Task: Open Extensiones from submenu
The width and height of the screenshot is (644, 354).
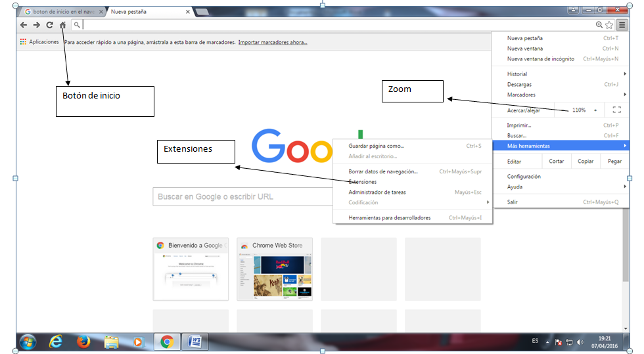Action: (x=413, y=181)
